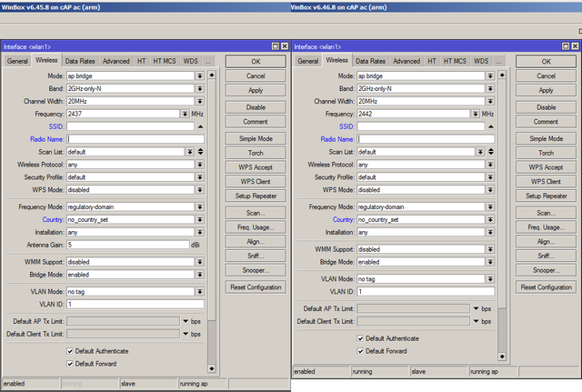Collapse SSID field arrow in right window
The width and height of the screenshot is (582, 392).
[x=491, y=126]
